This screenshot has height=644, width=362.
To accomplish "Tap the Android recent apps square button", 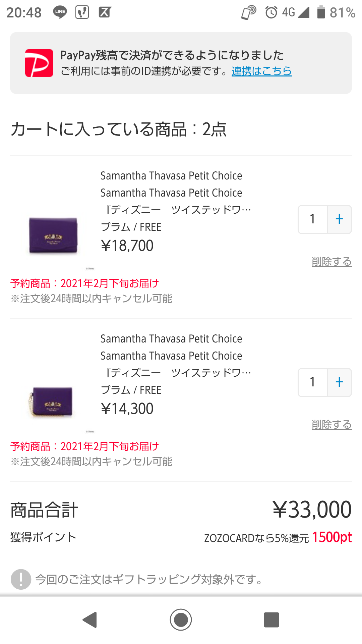I will tap(271, 620).
